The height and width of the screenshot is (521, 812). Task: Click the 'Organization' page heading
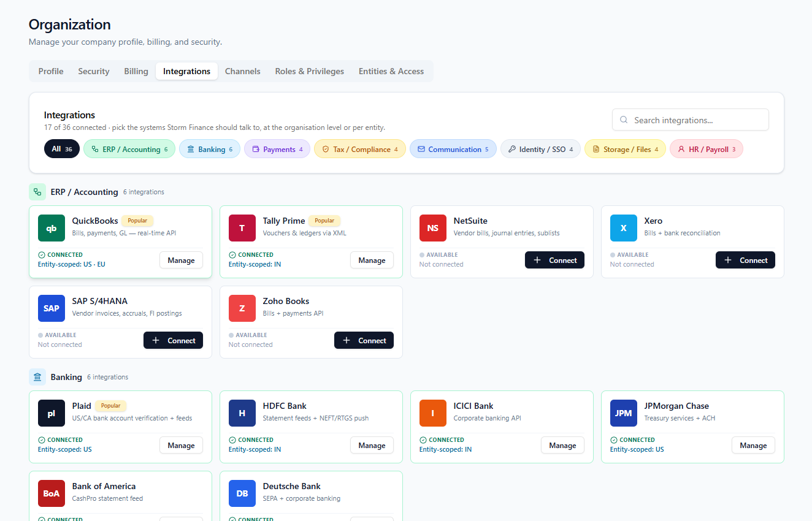70,25
